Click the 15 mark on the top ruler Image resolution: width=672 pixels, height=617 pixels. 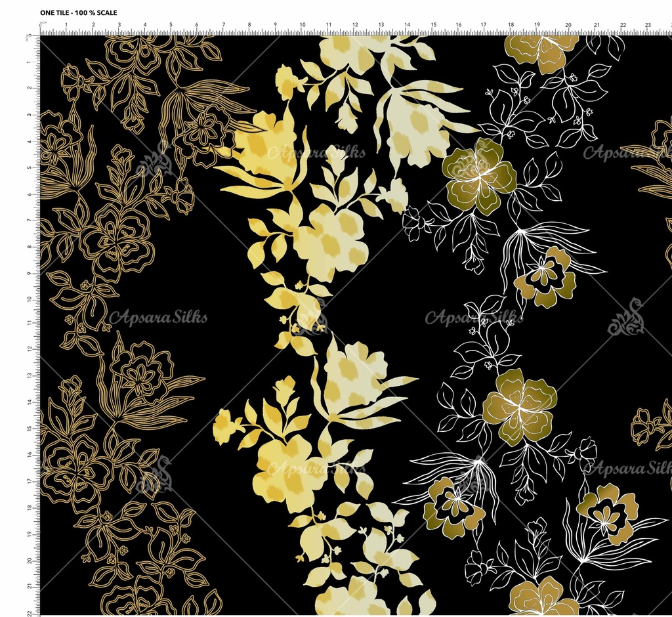coord(433,26)
